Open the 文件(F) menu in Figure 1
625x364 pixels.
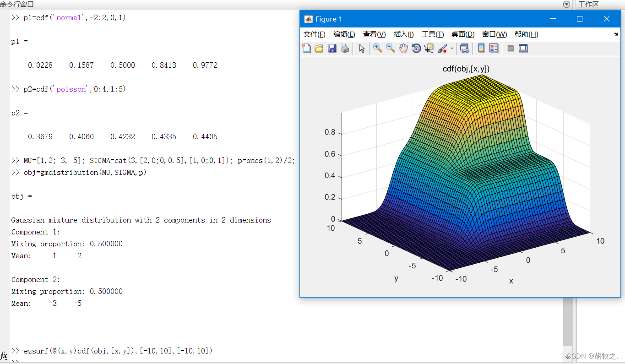pos(315,34)
